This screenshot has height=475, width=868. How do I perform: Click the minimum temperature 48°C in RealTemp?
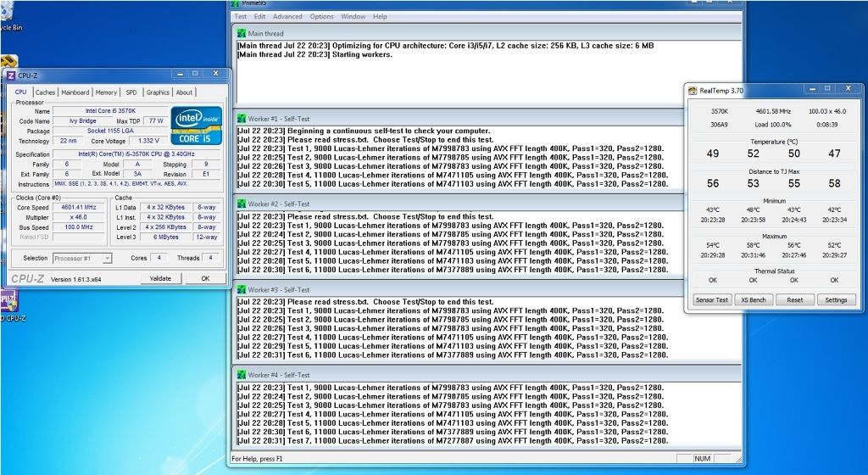(754, 210)
